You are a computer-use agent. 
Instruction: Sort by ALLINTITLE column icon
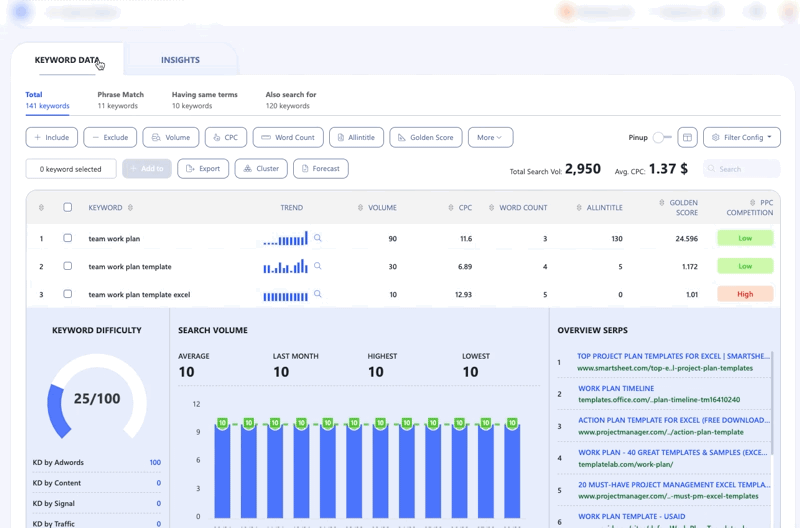click(x=579, y=208)
